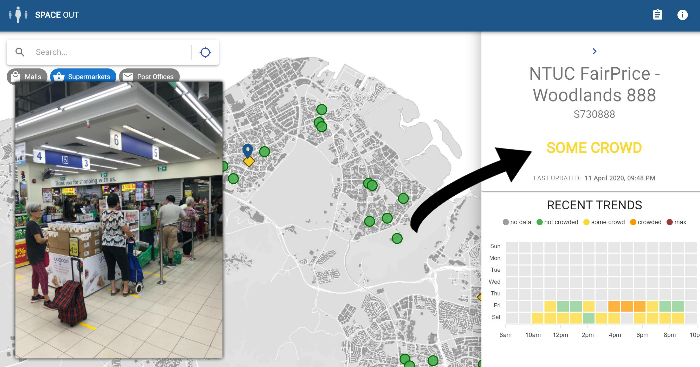The height and width of the screenshot is (367, 700).
Task: Open the supermarket queue photo
Action: (x=119, y=220)
